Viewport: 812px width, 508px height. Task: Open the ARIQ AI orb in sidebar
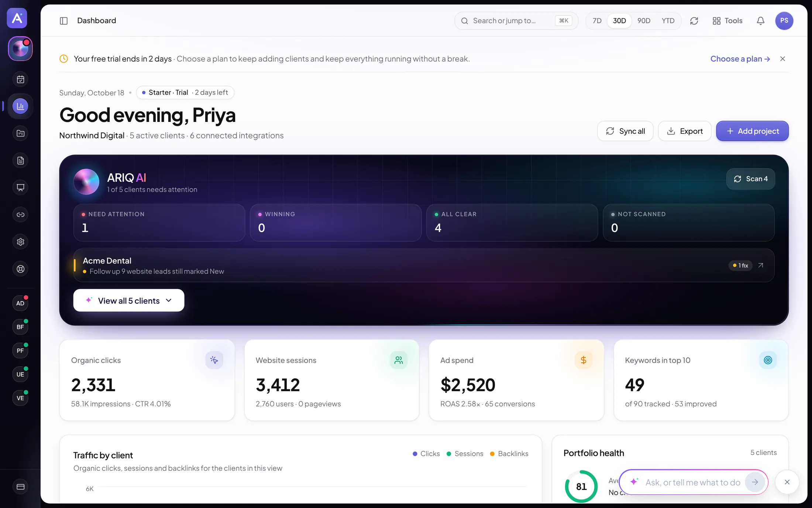pos(20,48)
